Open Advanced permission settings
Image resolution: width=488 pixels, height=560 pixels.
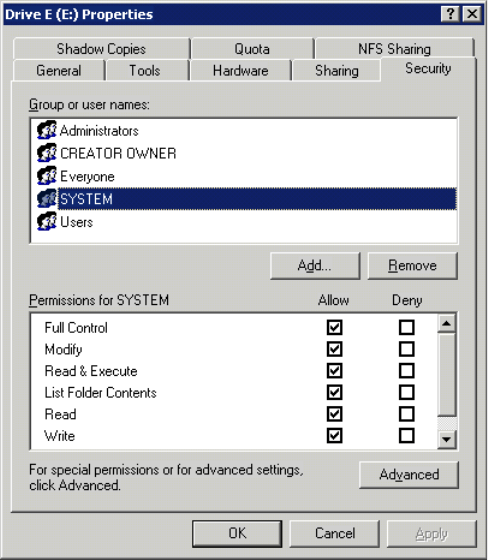click(409, 475)
